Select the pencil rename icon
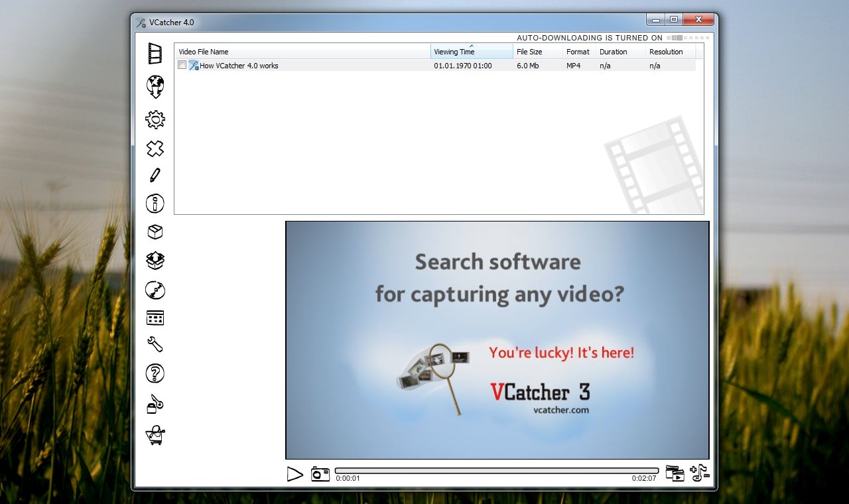The image size is (849, 504). click(x=155, y=175)
